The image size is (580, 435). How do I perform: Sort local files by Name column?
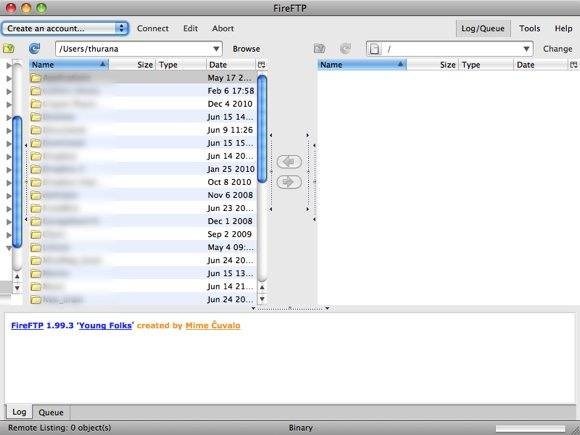tap(68, 65)
